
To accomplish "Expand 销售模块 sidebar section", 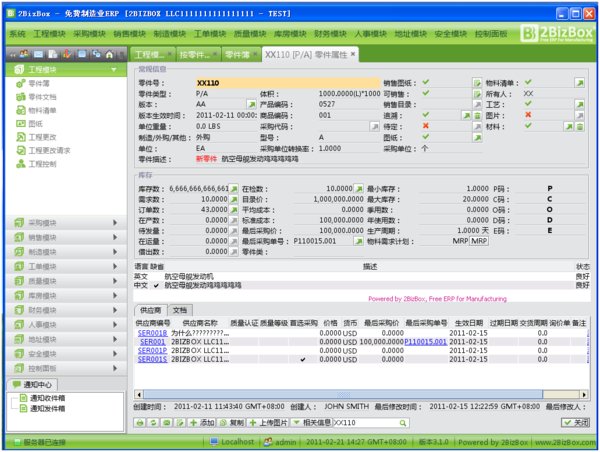I will pyautogui.click(x=66, y=237).
